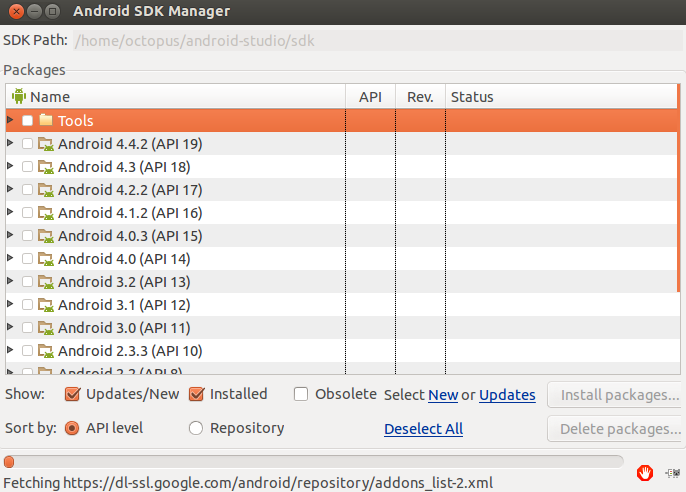This screenshot has height=492, width=686.
Task: Minimize the Android SDK Manager window
Action: 35,11
